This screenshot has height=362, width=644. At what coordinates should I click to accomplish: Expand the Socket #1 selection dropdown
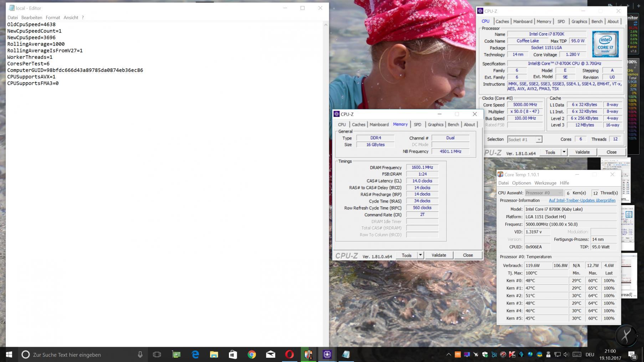click(539, 140)
